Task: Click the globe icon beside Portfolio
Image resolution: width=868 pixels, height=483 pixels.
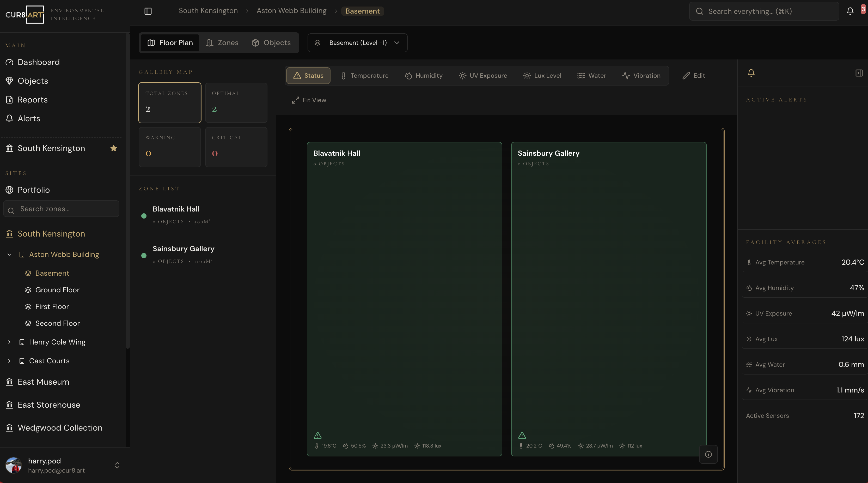Action: click(9, 190)
